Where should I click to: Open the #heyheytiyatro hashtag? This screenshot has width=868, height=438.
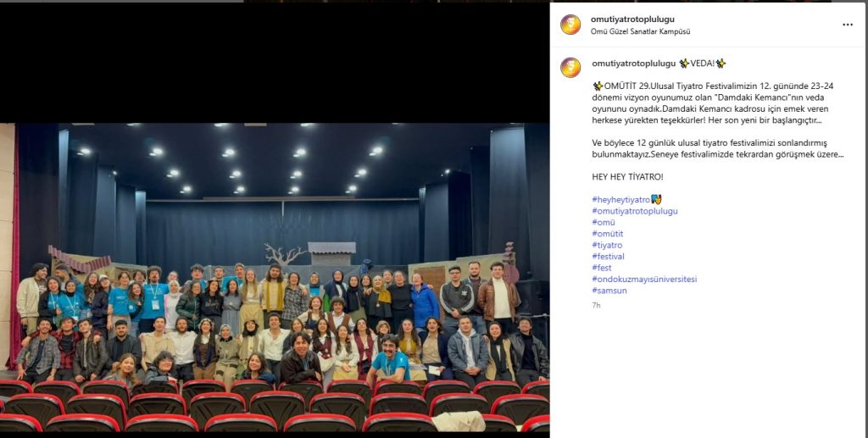click(x=620, y=200)
